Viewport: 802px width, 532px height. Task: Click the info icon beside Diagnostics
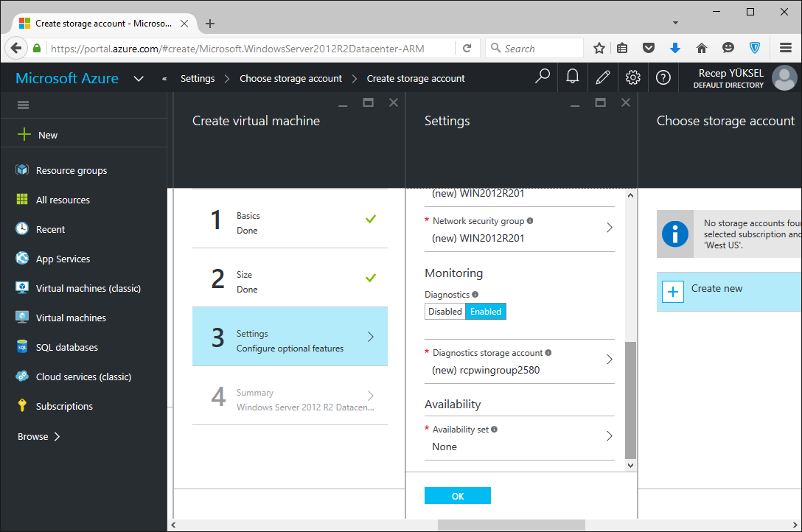coord(475,294)
